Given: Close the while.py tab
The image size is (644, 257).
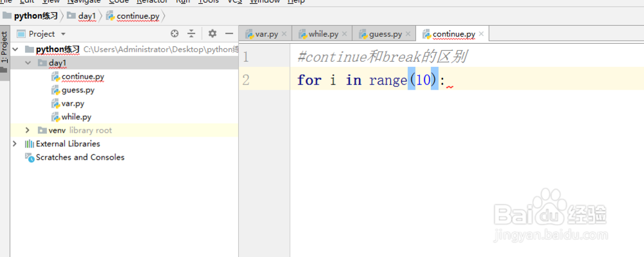Looking at the screenshot, I should pos(344,33).
